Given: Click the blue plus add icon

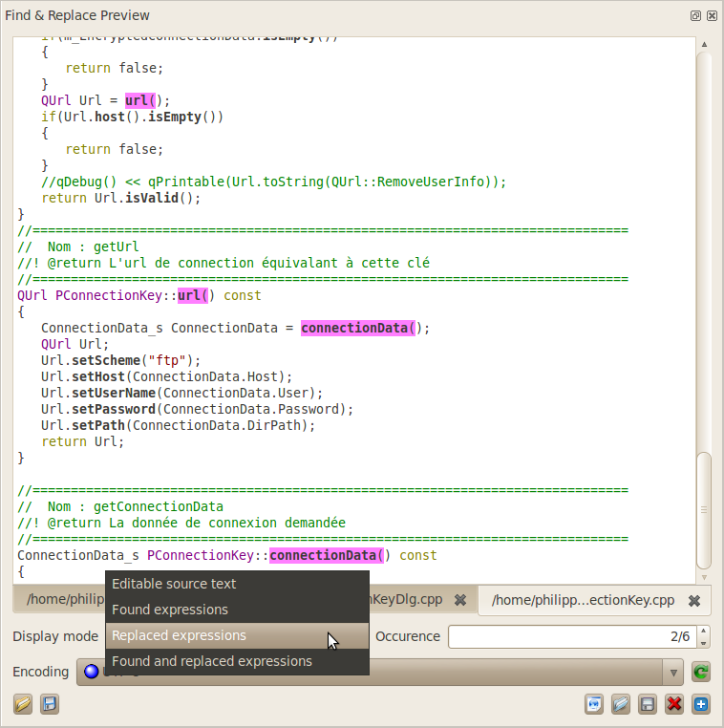Looking at the screenshot, I should [x=701, y=704].
